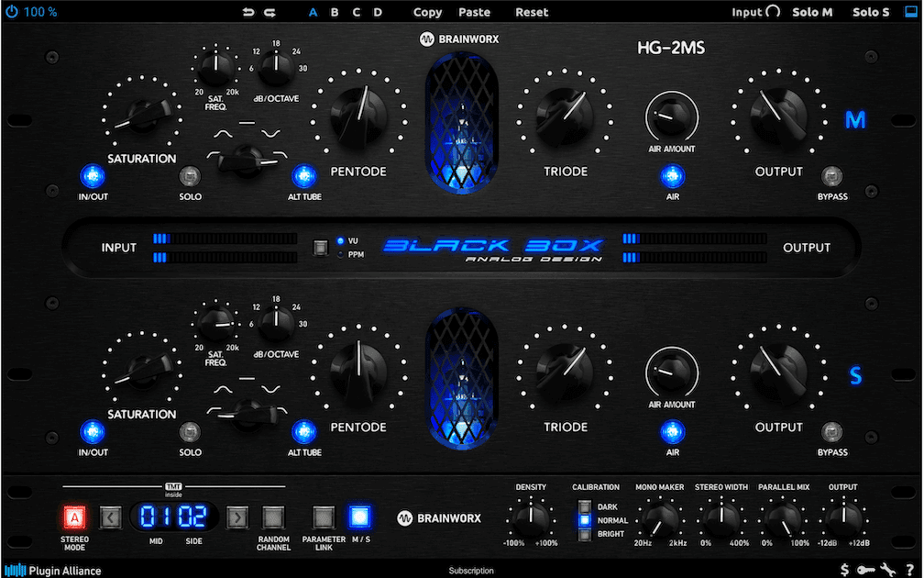Click Mid channel SAT. FREQ. knob

(215, 67)
